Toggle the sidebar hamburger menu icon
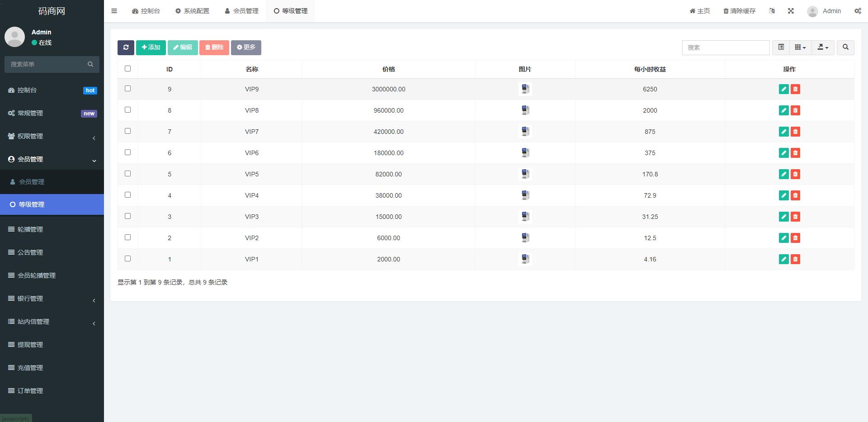Viewport: 868px width, 422px height. click(114, 11)
